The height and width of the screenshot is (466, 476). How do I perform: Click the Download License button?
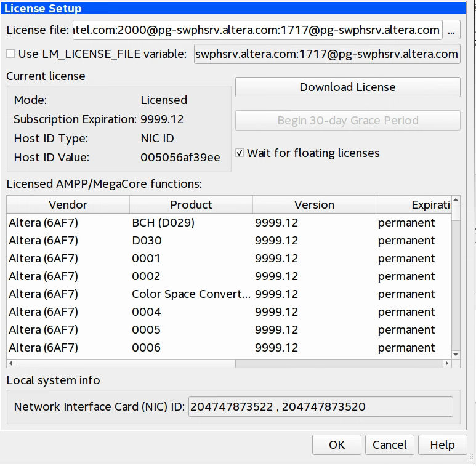[x=347, y=87]
